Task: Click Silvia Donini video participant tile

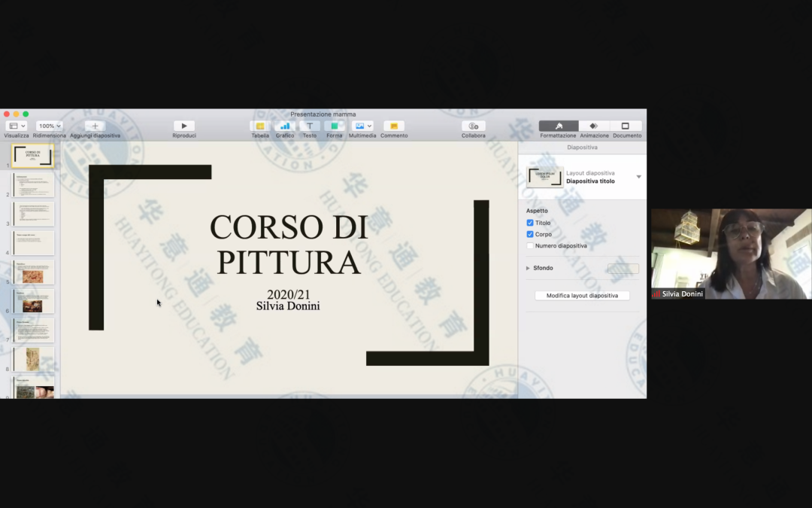Action: [732, 254]
